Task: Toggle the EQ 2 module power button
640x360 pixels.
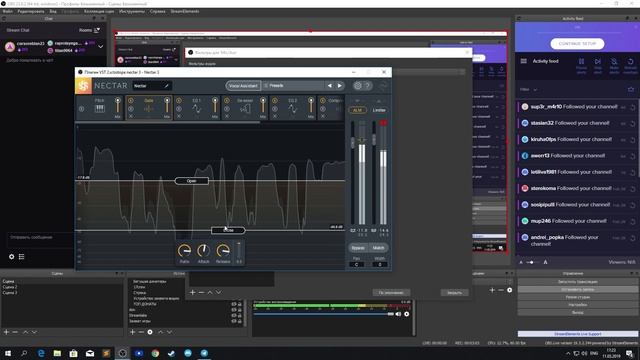Action: pos(275,100)
